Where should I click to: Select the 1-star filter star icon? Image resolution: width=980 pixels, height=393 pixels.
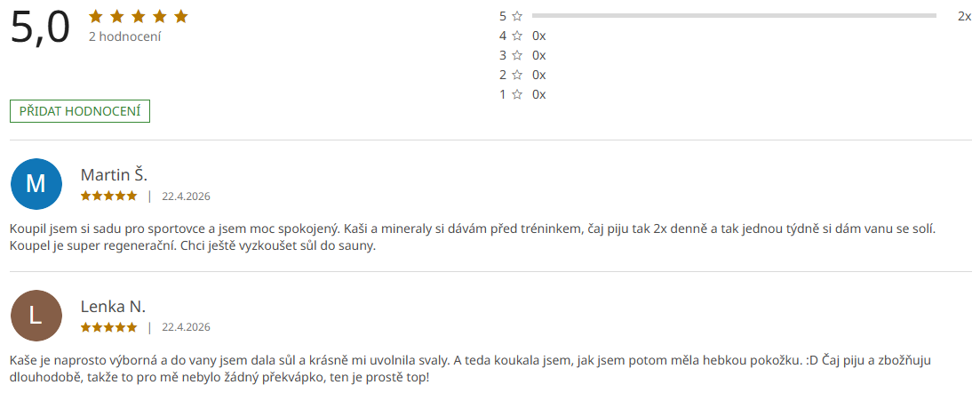[x=517, y=94]
